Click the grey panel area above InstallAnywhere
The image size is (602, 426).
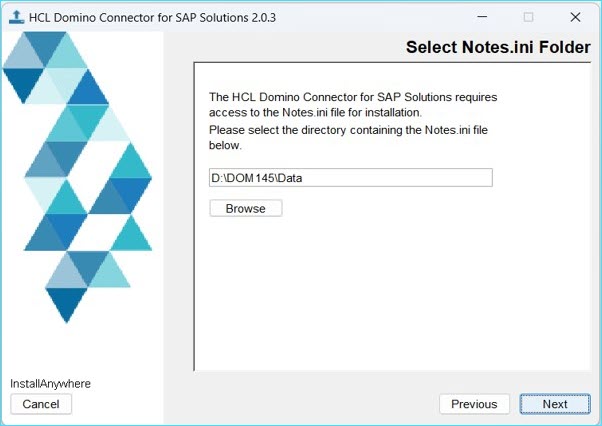tap(80, 350)
